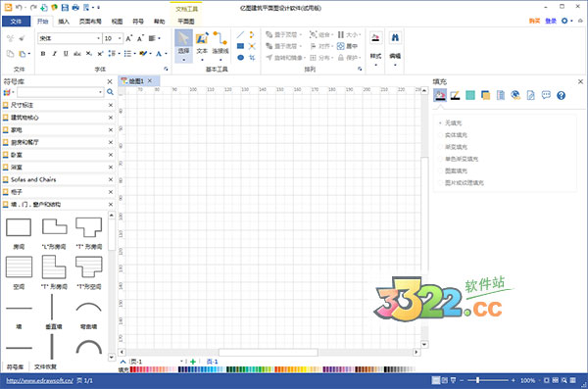The width and height of the screenshot is (588, 389).
Task: Click the Print icon in quick access toolbar
Action: coord(75,7)
